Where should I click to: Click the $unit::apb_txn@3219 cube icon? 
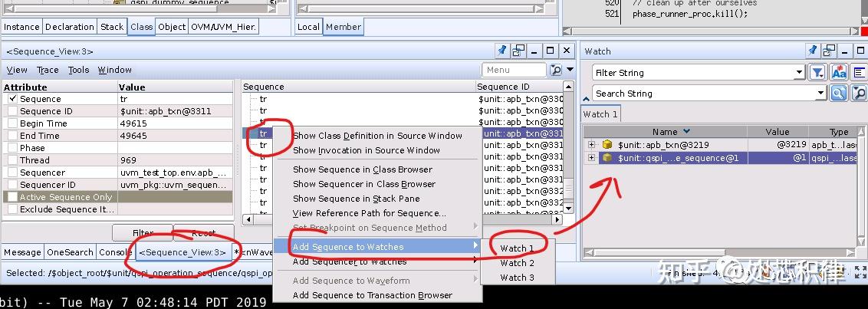tap(607, 144)
